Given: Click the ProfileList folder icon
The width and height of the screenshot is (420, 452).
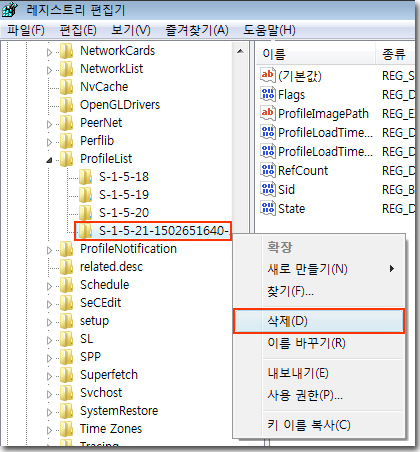Looking at the screenshot, I should 67,159.
